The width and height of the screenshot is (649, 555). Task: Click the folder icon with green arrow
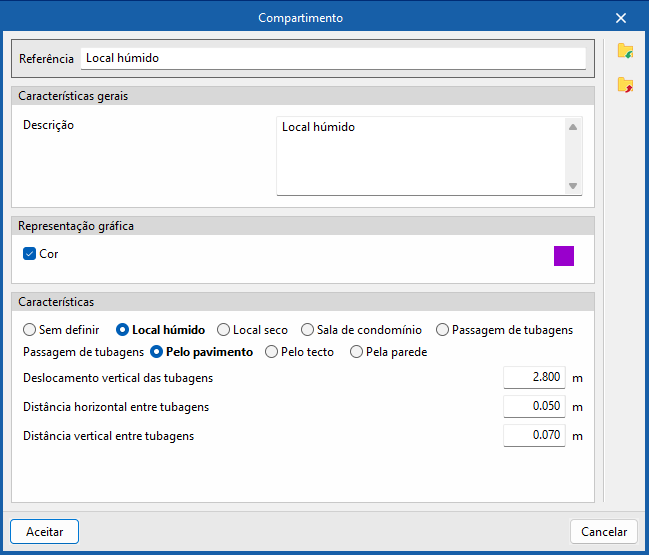click(625, 51)
